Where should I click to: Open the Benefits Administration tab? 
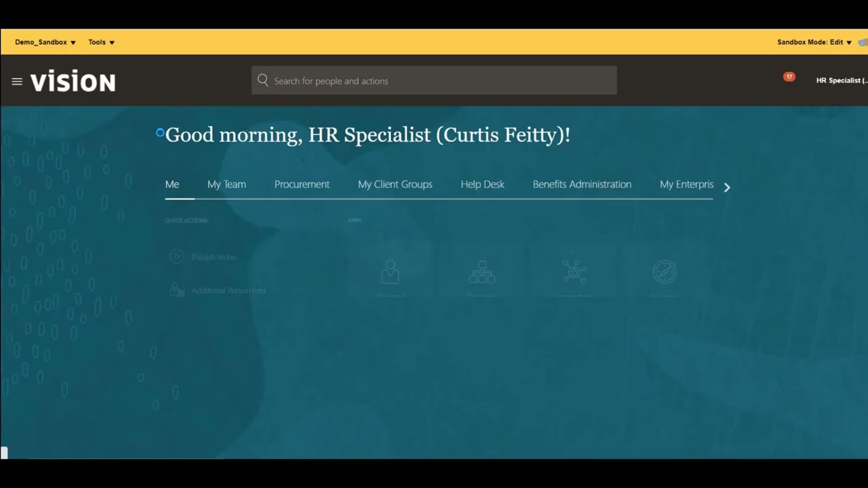pos(582,184)
